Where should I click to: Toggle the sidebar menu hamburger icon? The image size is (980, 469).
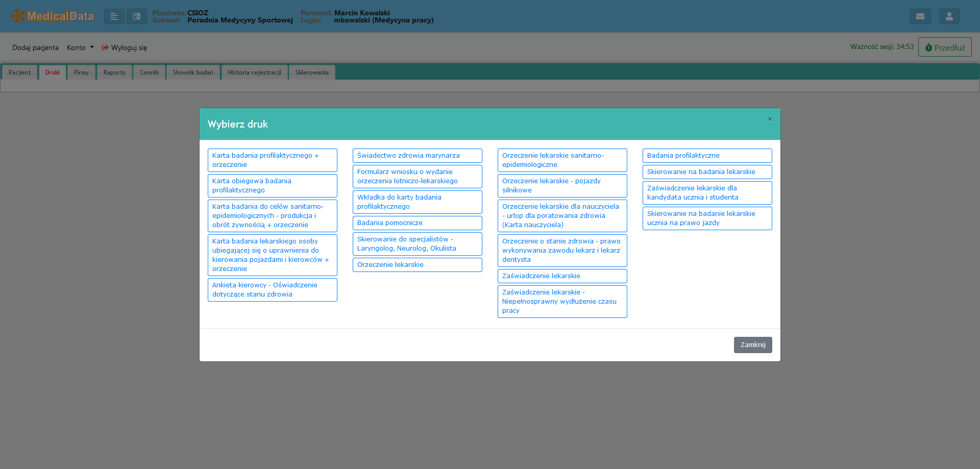tap(114, 16)
